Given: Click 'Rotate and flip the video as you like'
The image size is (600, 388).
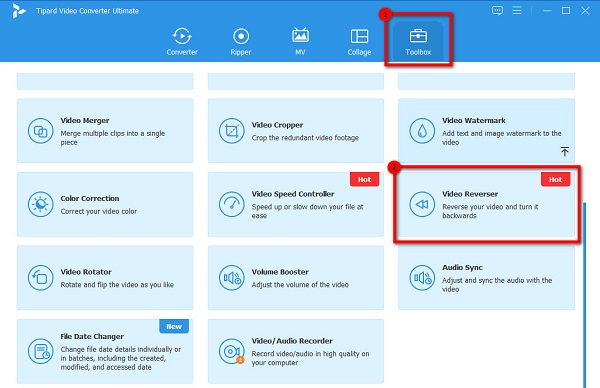Looking at the screenshot, I should tap(117, 285).
